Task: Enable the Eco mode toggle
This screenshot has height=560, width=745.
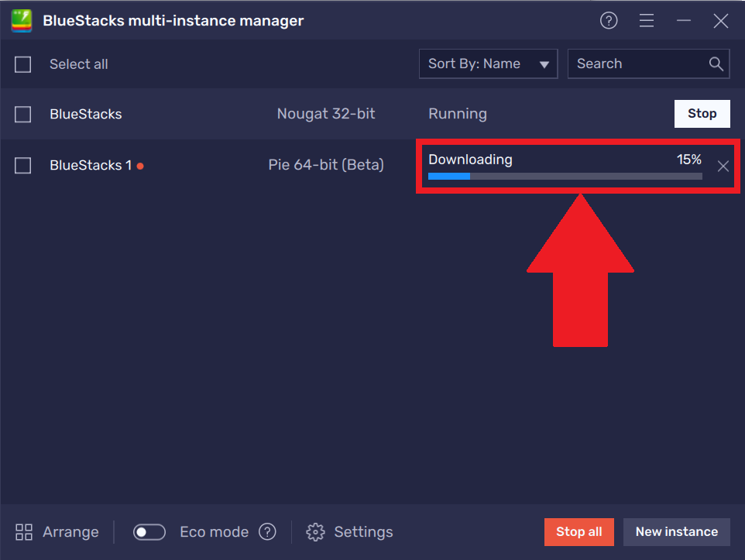Action: point(149,532)
